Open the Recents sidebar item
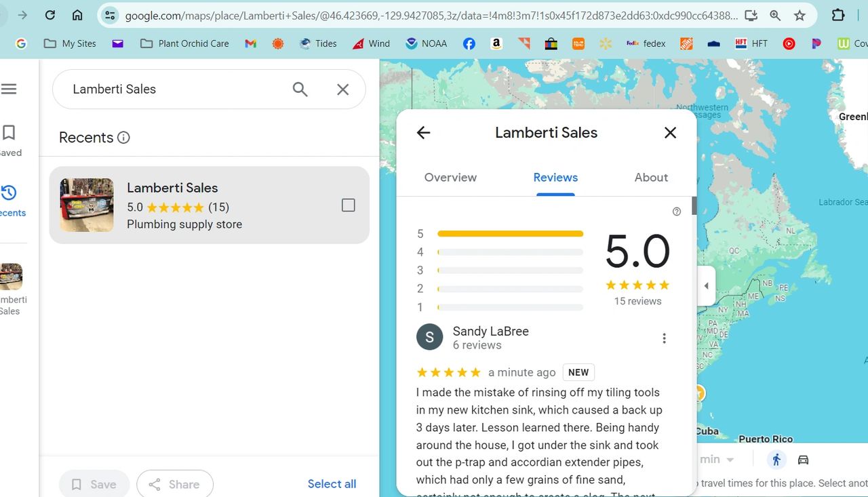Image resolution: width=868 pixels, height=497 pixels. pyautogui.click(x=9, y=201)
